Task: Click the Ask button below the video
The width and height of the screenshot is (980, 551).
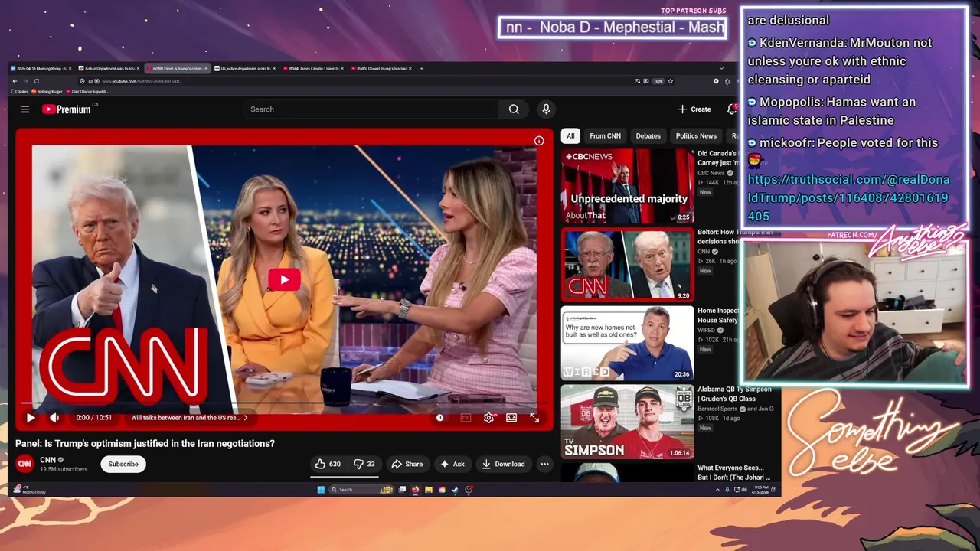Action: click(452, 464)
